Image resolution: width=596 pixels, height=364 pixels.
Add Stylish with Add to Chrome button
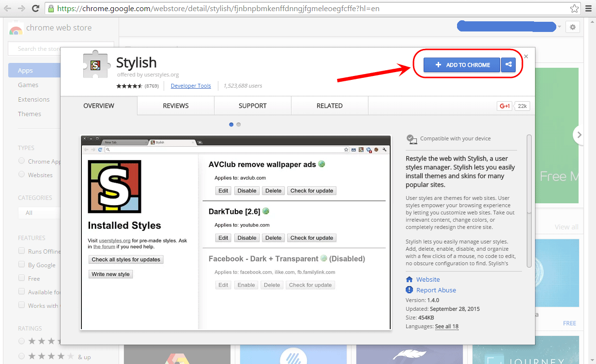click(462, 65)
